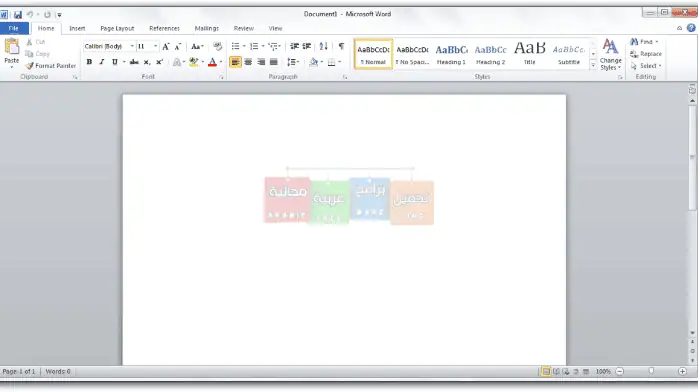The width and height of the screenshot is (698, 392).
Task: Activate the Format Painter brush
Action: point(29,66)
